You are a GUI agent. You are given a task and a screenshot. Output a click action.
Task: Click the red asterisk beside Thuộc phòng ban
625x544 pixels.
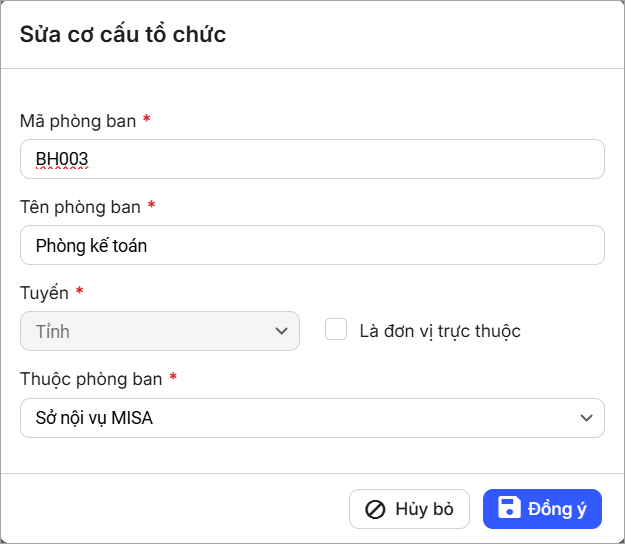(x=173, y=379)
